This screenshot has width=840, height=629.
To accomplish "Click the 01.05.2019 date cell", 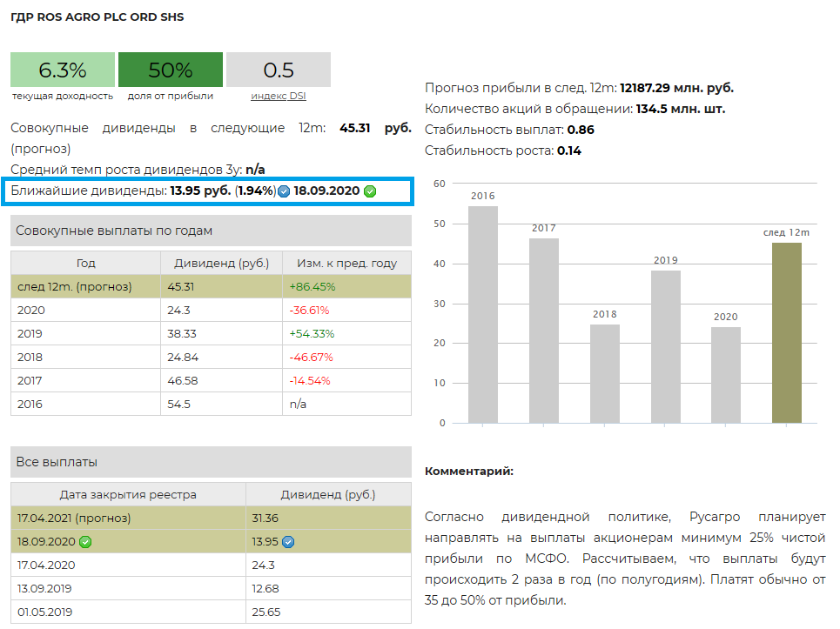I will 128,612.
